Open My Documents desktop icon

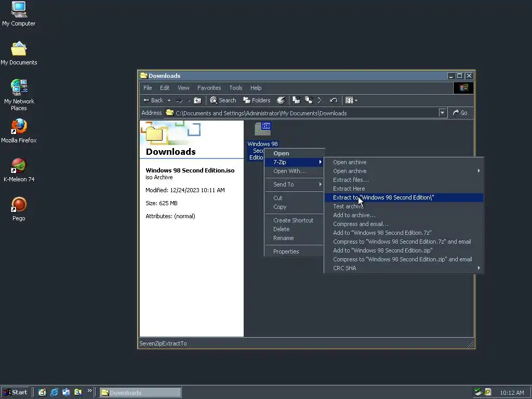[x=19, y=53]
